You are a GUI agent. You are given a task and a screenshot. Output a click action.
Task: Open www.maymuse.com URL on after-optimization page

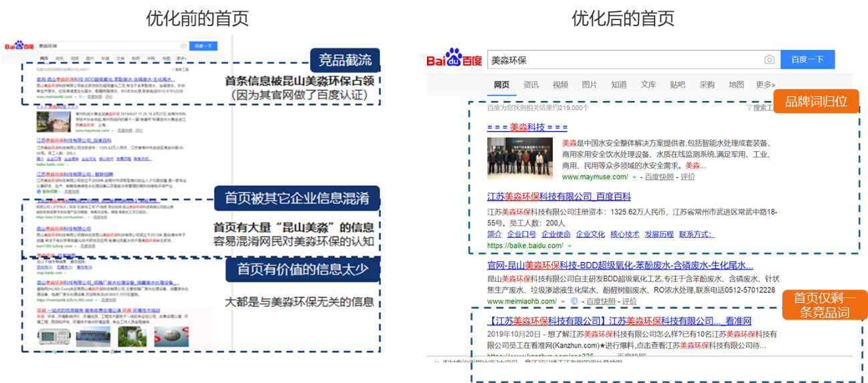tap(595, 177)
